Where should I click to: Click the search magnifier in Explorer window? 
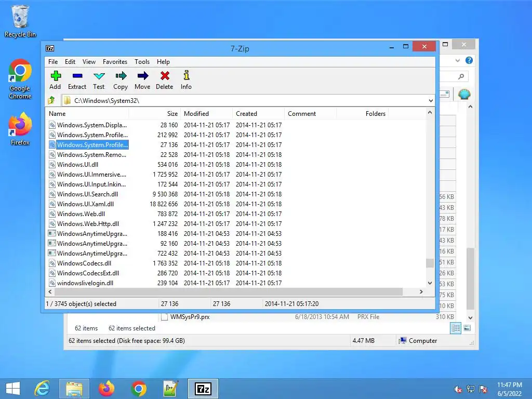461,77
